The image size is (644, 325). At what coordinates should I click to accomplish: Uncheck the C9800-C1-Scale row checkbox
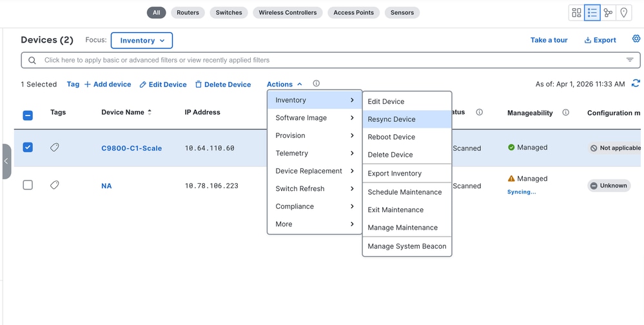point(28,147)
